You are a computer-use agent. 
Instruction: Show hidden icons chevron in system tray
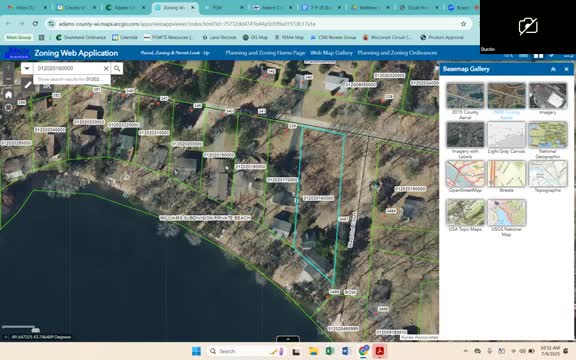465,351
